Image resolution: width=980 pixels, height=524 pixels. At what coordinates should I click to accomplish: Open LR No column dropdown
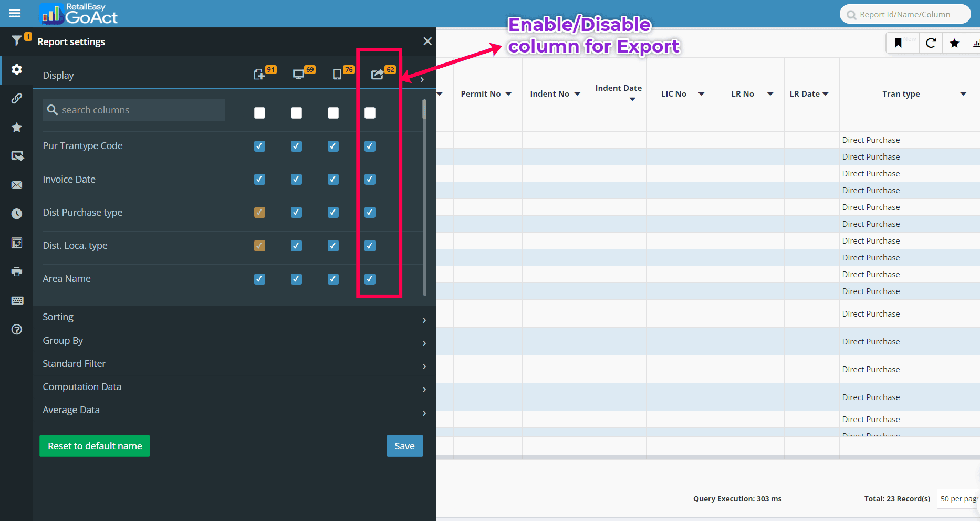pos(770,94)
